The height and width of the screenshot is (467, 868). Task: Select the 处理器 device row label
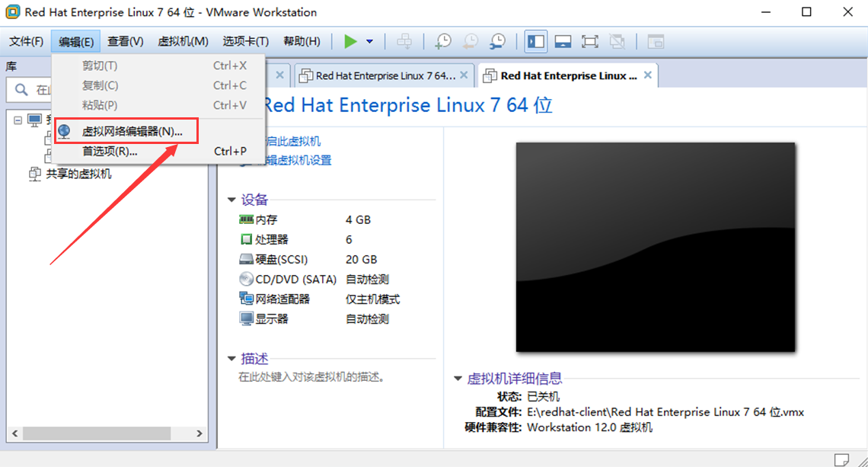tap(272, 240)
